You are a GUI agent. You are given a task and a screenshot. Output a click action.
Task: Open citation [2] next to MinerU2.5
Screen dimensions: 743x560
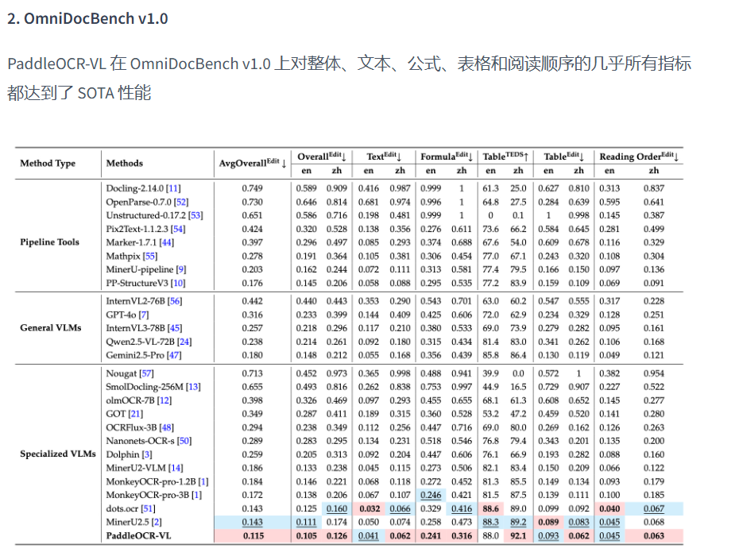[x=157, y=522]
